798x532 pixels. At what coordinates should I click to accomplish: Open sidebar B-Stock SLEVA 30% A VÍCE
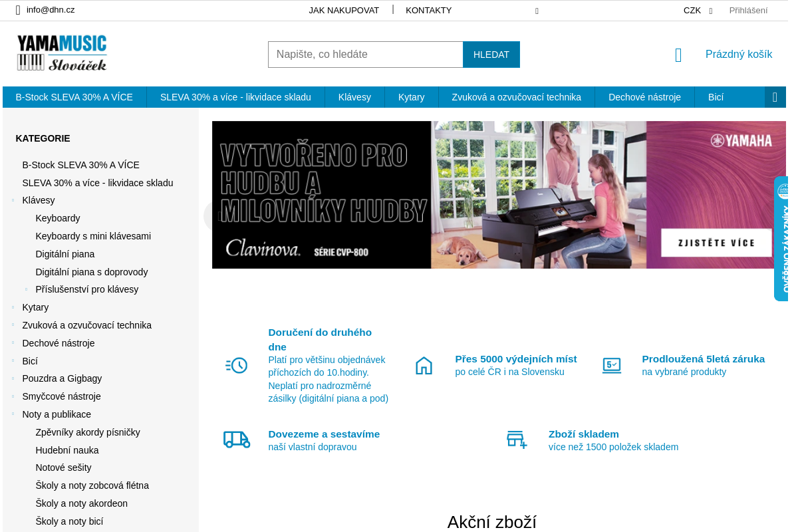[x=81, y=165]
